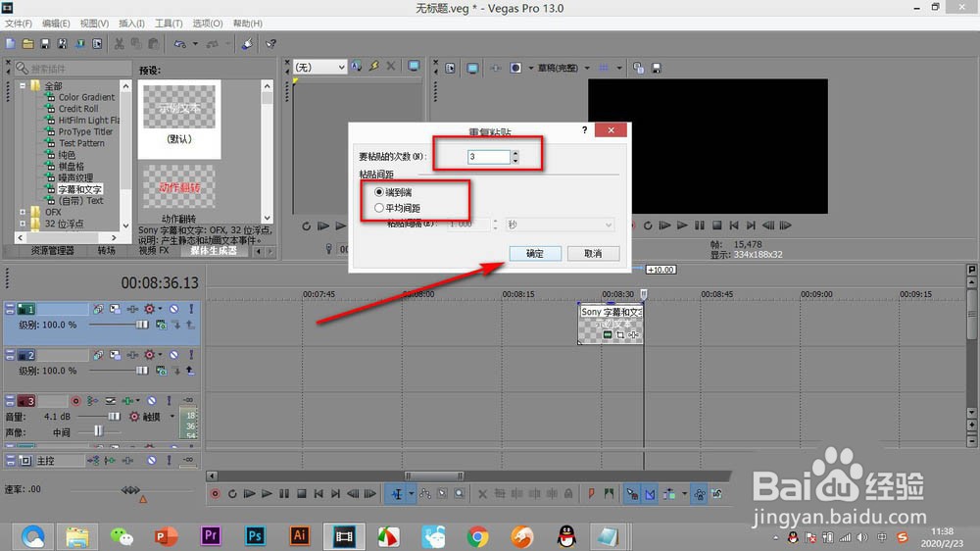
Task: Click the paste count number field
Action: 489,157
